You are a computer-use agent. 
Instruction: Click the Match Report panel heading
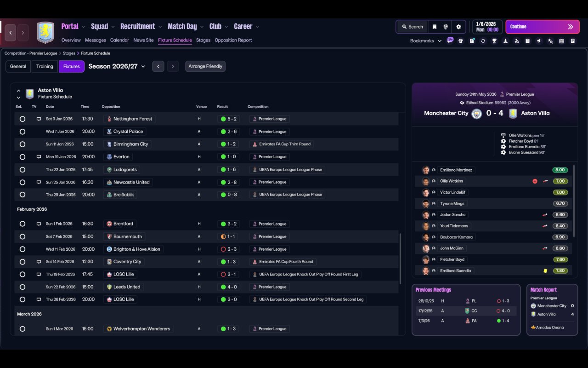(x=543, y=290)
